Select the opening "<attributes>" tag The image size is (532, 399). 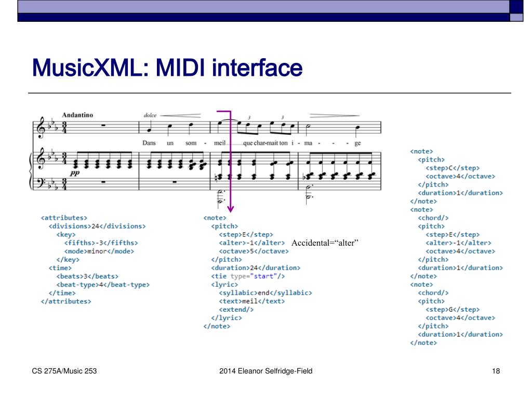[x=64, y=218]
